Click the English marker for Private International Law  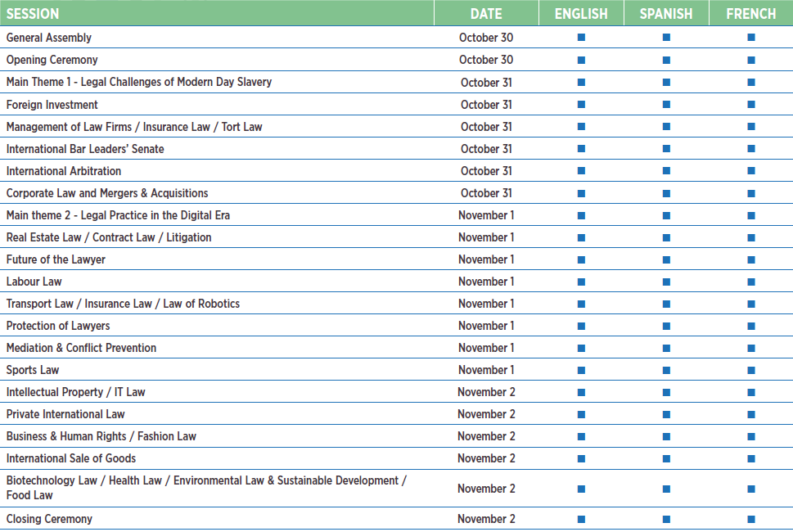pyautogui.click(x=581, y=414)
